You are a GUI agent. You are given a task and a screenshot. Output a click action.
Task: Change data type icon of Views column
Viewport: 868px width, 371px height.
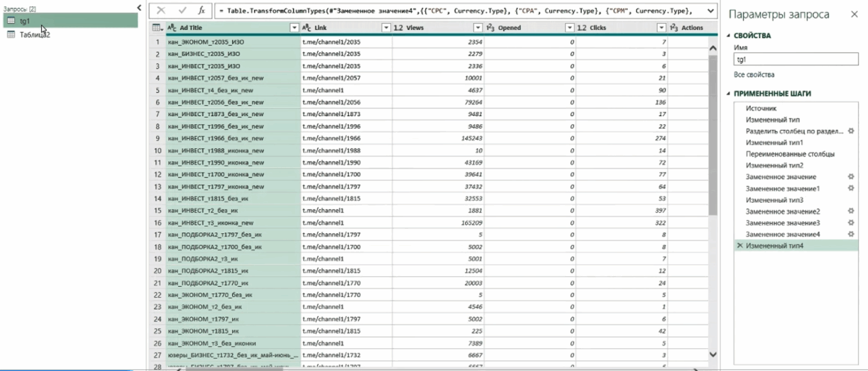(399, 27)
